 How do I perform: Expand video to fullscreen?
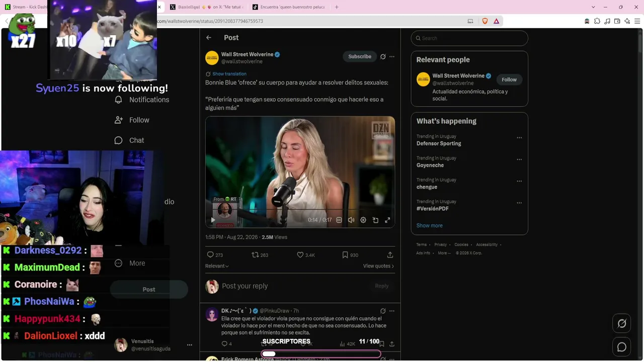point(387,220)
